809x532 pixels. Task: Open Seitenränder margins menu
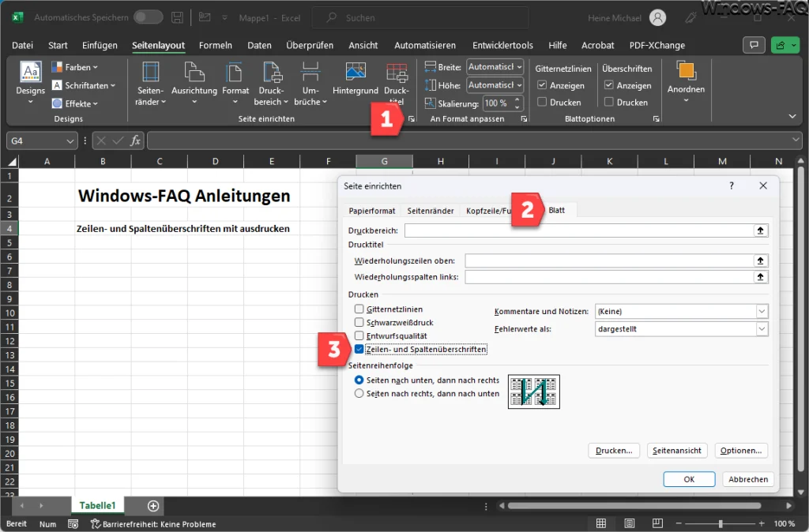(x=150, y=84)
